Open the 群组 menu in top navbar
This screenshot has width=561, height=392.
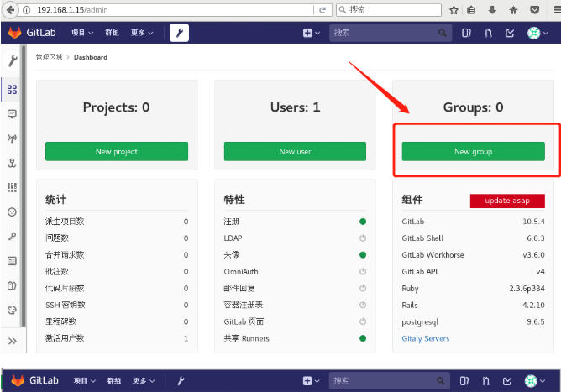point(112,33)
